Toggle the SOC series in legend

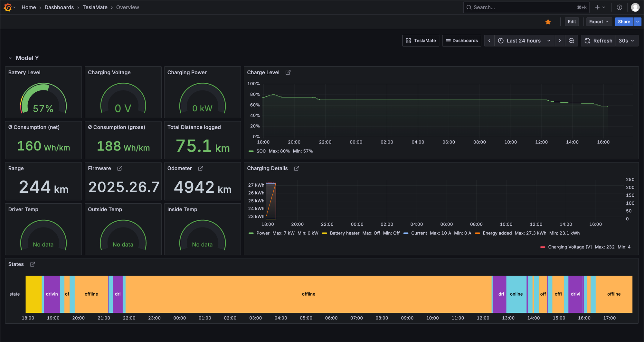pyautogui.click(x=261, y=151)
